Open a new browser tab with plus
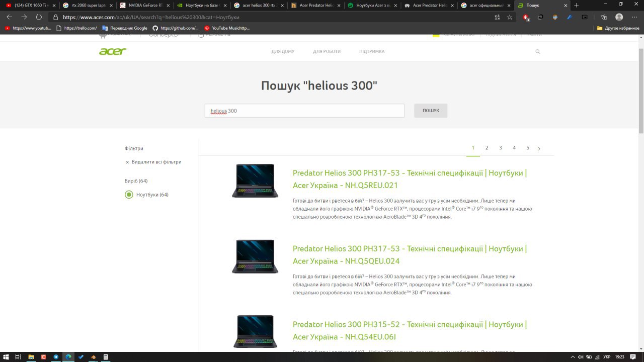Image resolution: width=644 pixels, height=362 pixels. (577, 5)
